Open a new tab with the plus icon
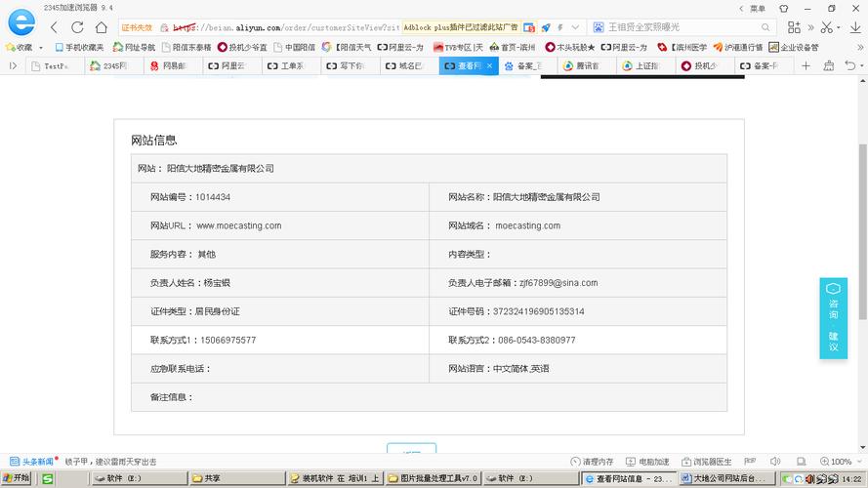This screenshot has width=868, height=488. [x=806, y=65]
